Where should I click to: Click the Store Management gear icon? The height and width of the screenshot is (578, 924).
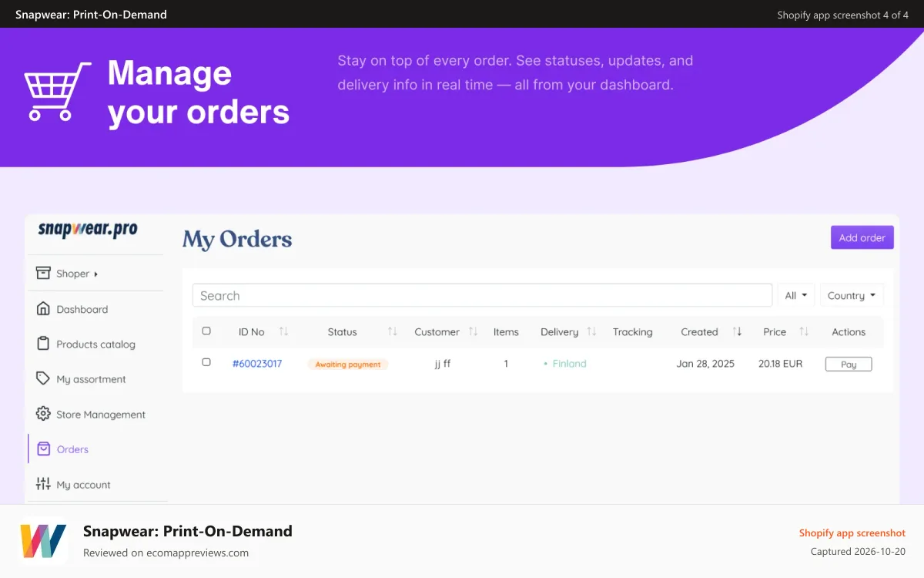click(x=43, y=414)
